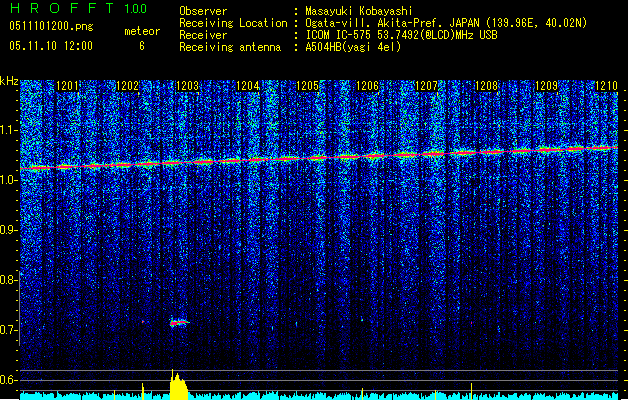This screenshot has height=400, width=629.
Task: Click the 1201 time marker
Action: coord(67,86)
